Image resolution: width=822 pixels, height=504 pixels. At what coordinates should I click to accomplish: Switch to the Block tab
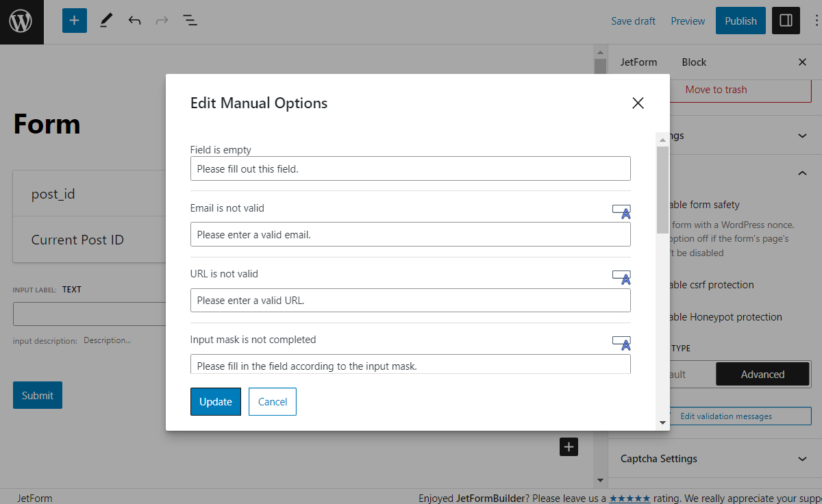694,62
